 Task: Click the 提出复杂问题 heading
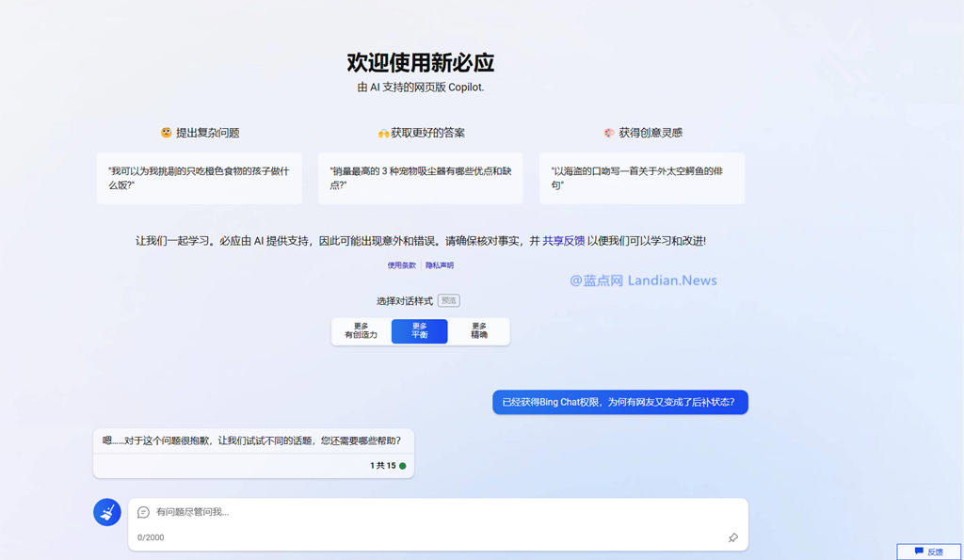208,133
